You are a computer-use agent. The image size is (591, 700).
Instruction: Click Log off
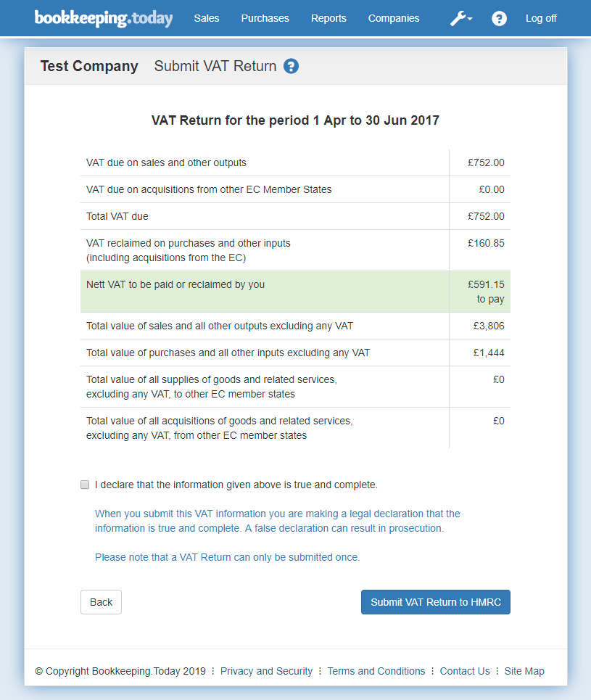[541, 18]
